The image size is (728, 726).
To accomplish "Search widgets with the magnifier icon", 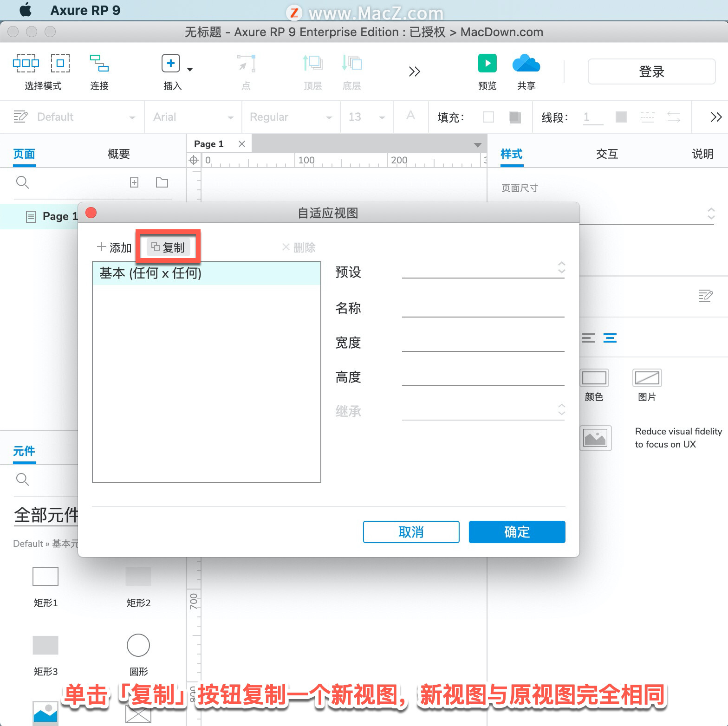I will (22, 480).
